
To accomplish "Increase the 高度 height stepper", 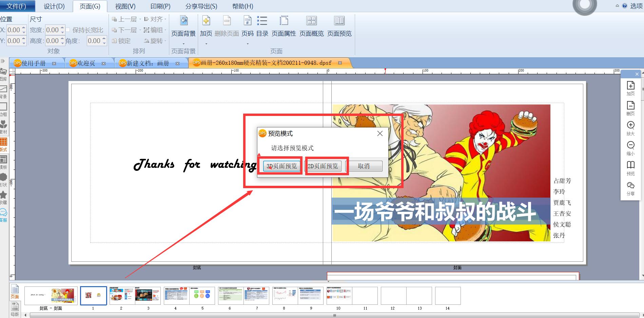I will click(x=62, y=38).
